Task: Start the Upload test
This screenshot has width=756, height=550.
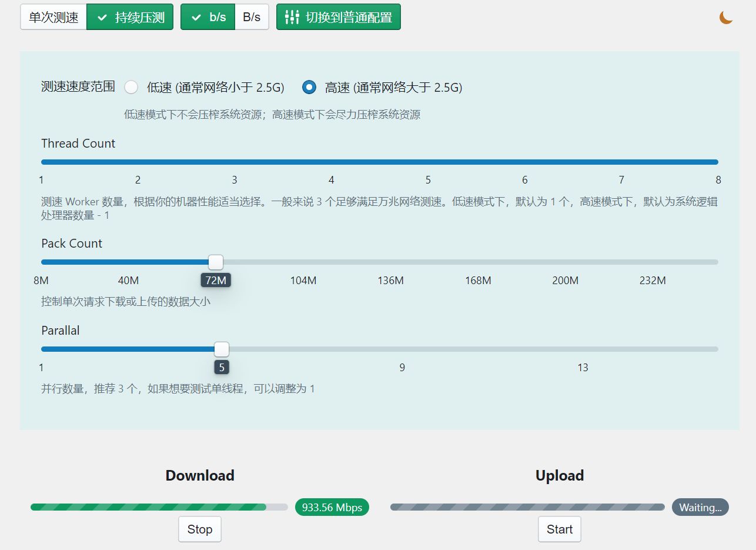Action: pos(560,529)
